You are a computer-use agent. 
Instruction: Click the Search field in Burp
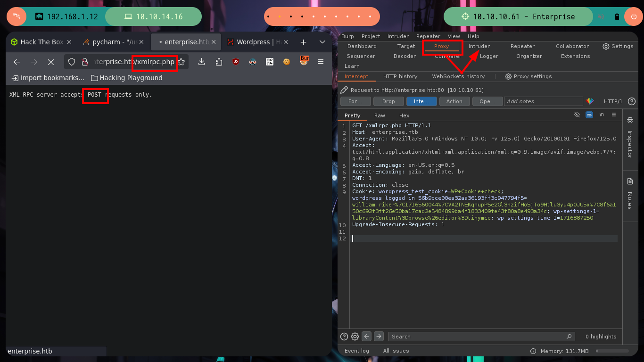pyautogui.click(x=481, y=337)
